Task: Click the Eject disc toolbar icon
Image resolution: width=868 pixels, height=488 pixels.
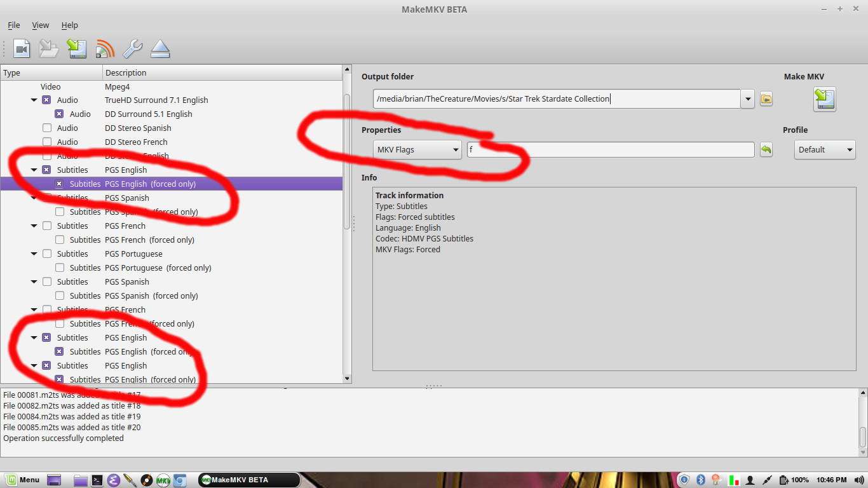Action: 160,49
